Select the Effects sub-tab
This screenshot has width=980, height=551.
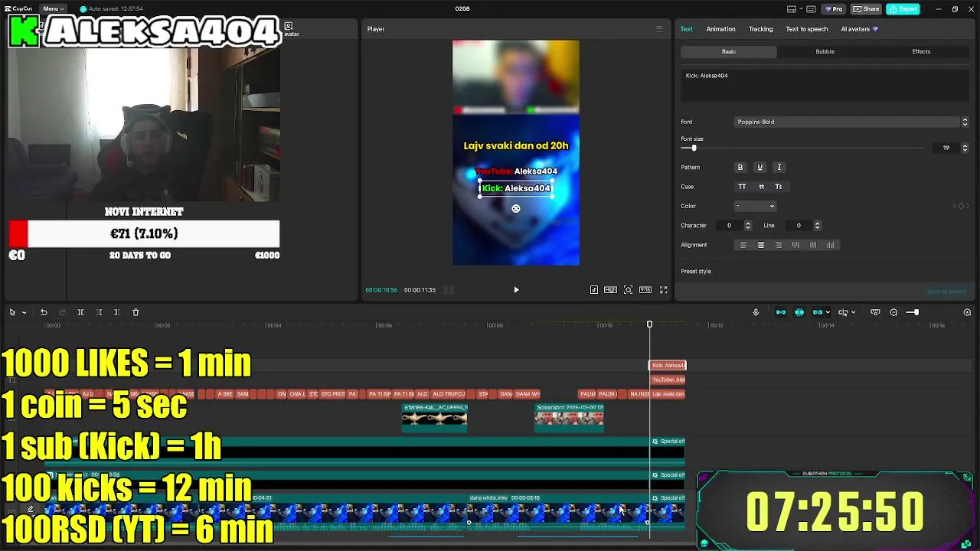pyautogui.click(x=921, y=51)
